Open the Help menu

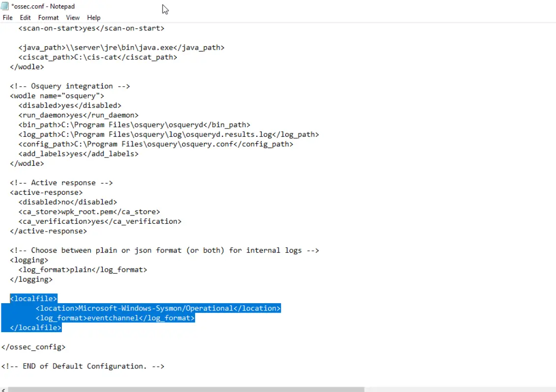(94, 18)
